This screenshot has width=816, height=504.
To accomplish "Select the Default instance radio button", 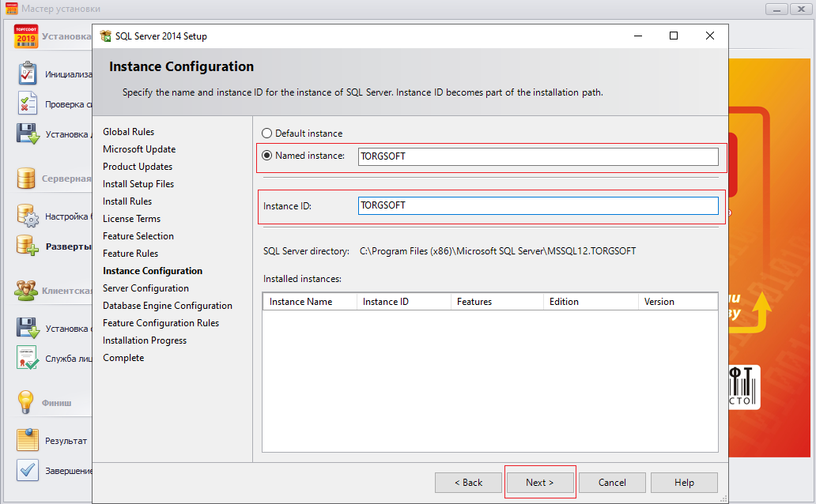I will pos(266,134).
